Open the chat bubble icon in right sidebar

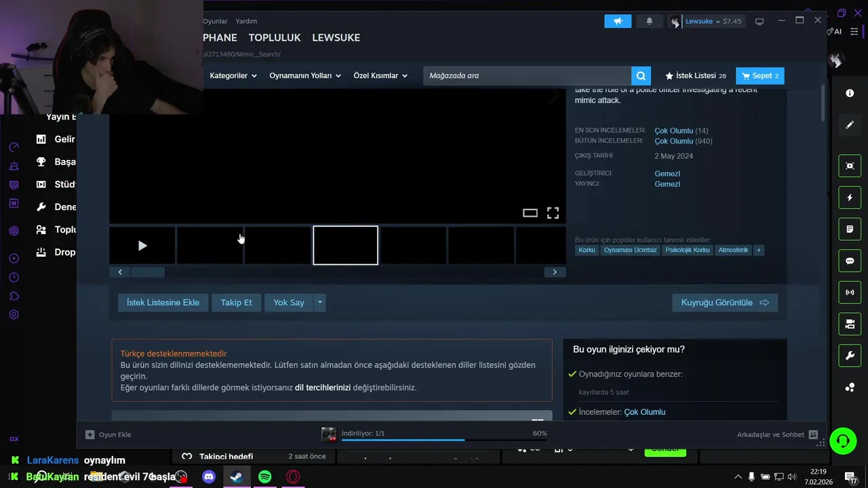point(850,261)
